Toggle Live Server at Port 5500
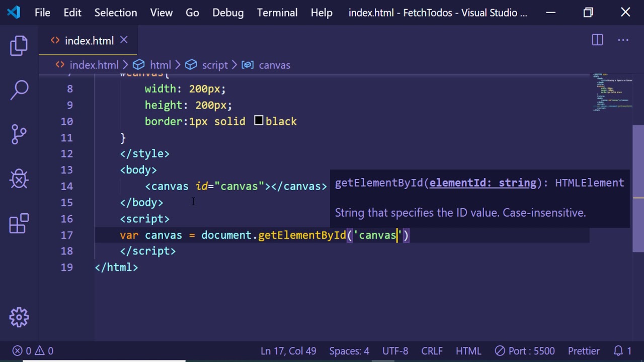 [x=525, y=351]
